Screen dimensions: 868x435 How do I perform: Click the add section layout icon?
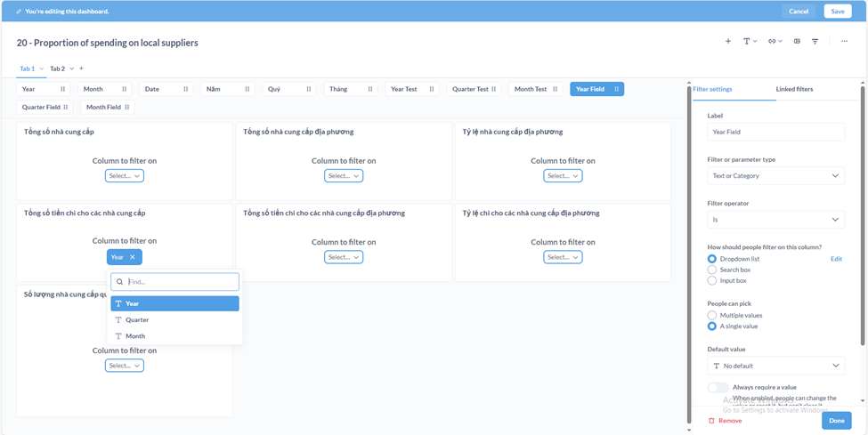pyautogui.click(x=797, y=42)
